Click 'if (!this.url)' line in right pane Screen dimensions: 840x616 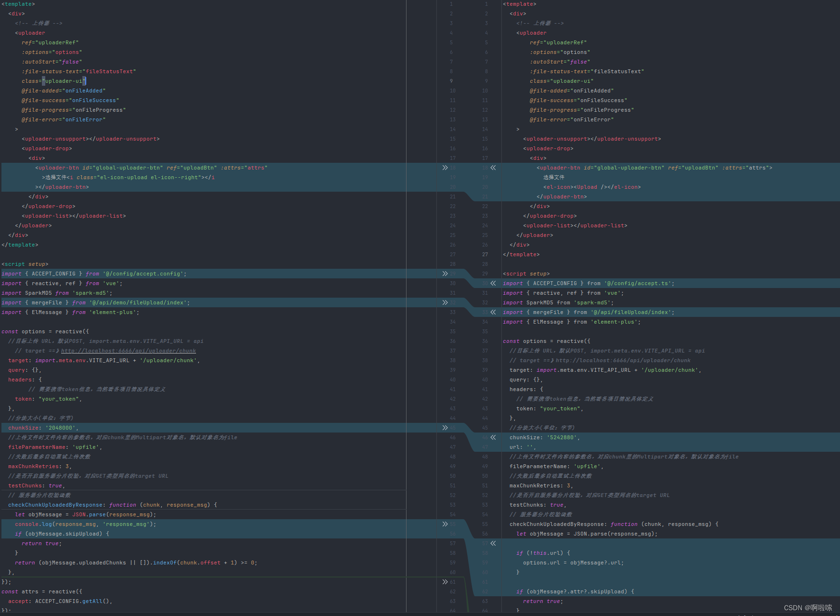[x=543, y=553]
